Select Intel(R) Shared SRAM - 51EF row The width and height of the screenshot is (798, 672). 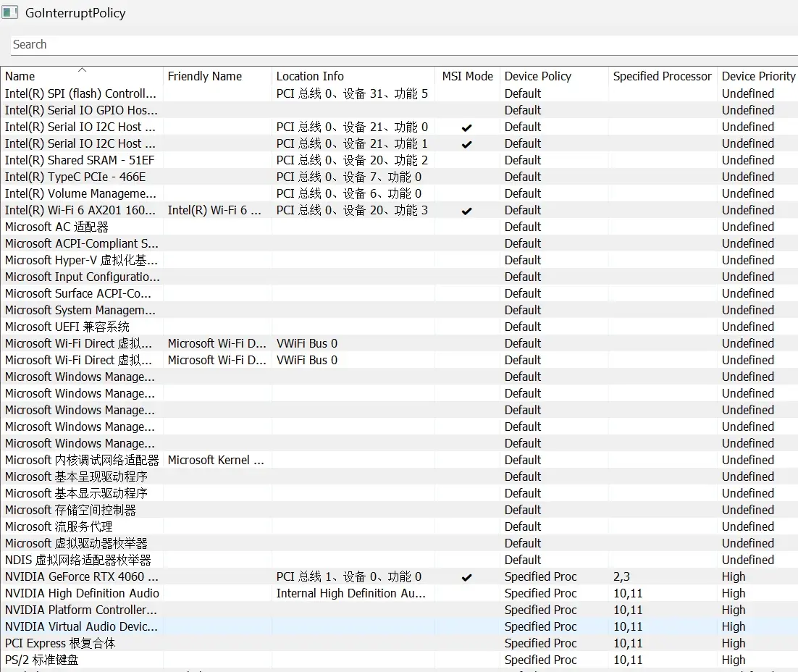tap(399, 160)
